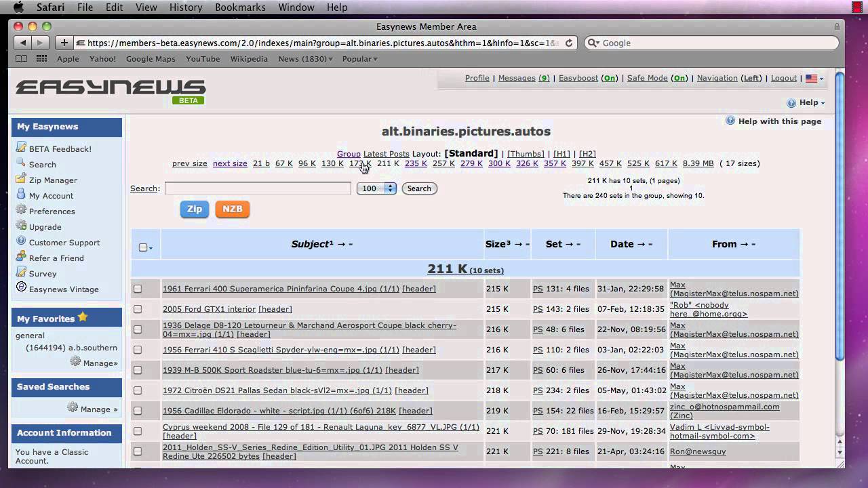Tick the 2005 Ford GTX1 interior checkbox
The height and width of the screenshot is (488, 868).
pos(138,309)
